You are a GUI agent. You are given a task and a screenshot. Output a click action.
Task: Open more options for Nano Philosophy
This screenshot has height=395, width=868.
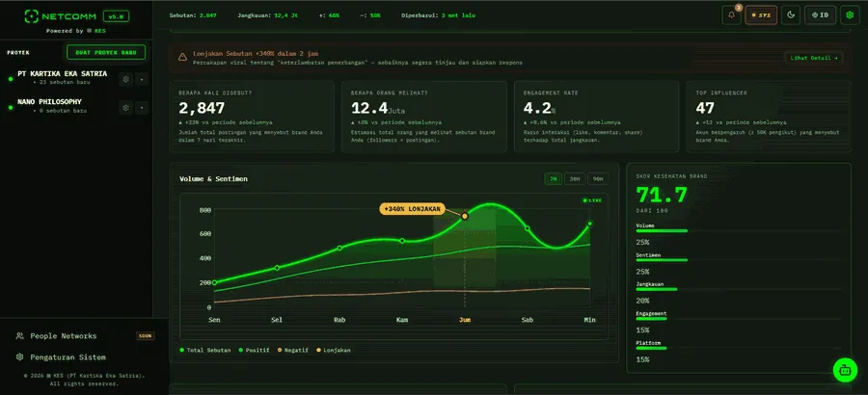click(142, 107)
